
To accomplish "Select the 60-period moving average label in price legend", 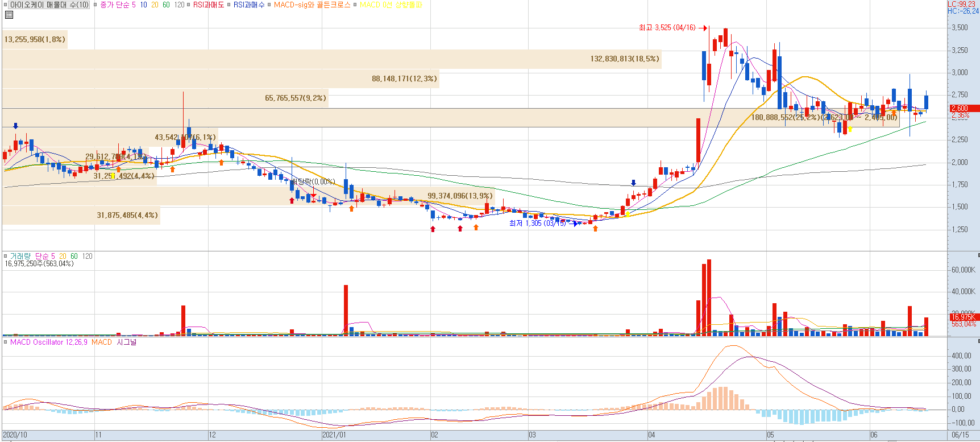I will (x=166, y=5).
